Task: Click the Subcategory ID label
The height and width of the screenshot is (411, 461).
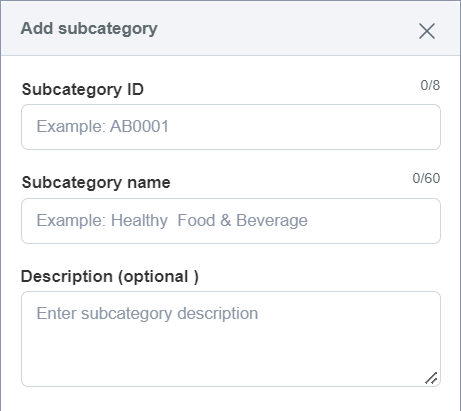Action: pyautogui.click(x=83, y=90)
